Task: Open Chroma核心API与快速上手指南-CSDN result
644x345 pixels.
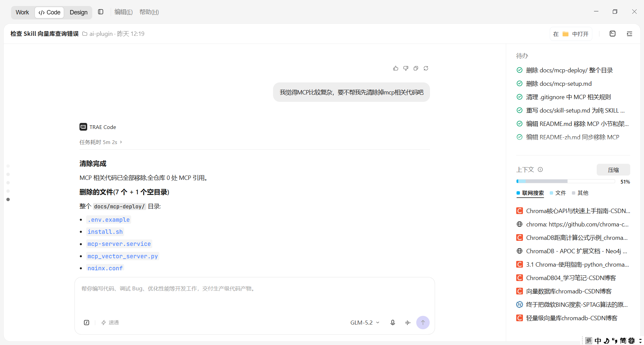Action: (x=573, y=211)
